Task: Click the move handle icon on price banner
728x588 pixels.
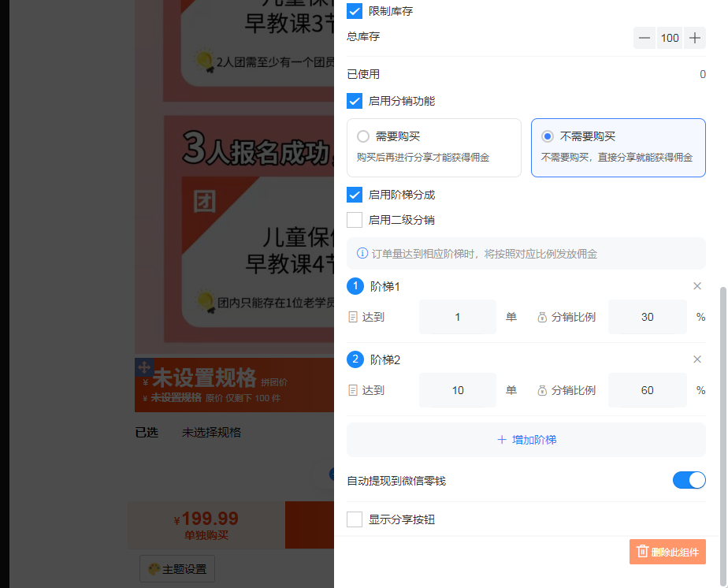Action: pos(143,367)
